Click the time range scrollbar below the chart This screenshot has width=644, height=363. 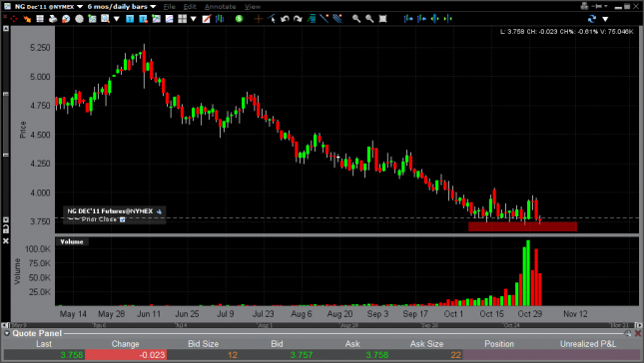click(322, 325)
